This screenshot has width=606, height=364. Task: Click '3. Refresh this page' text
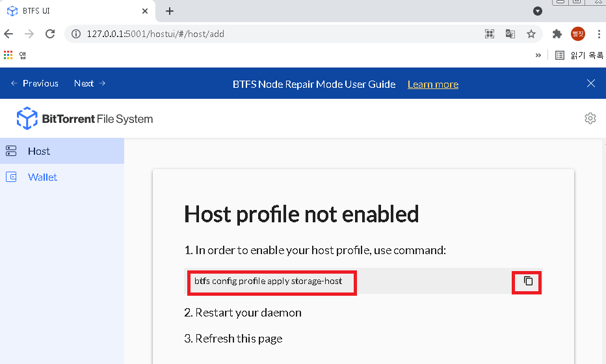(233, 339)
